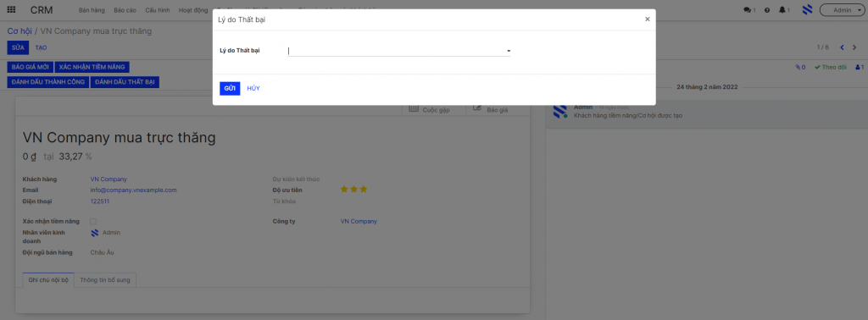Click Châu Âu sales team value
The image size is (868, 320).
103,252
